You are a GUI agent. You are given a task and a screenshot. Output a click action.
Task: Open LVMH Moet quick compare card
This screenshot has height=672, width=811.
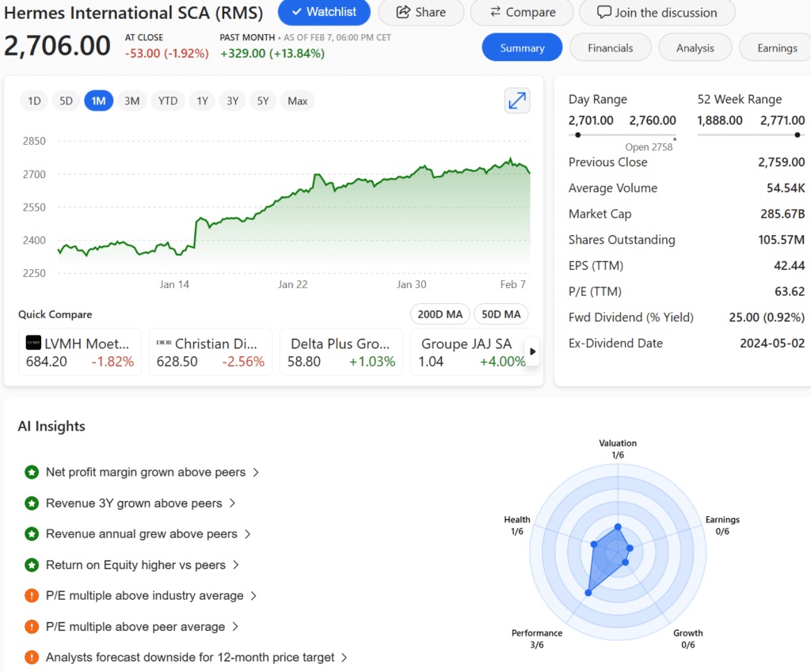80,352
